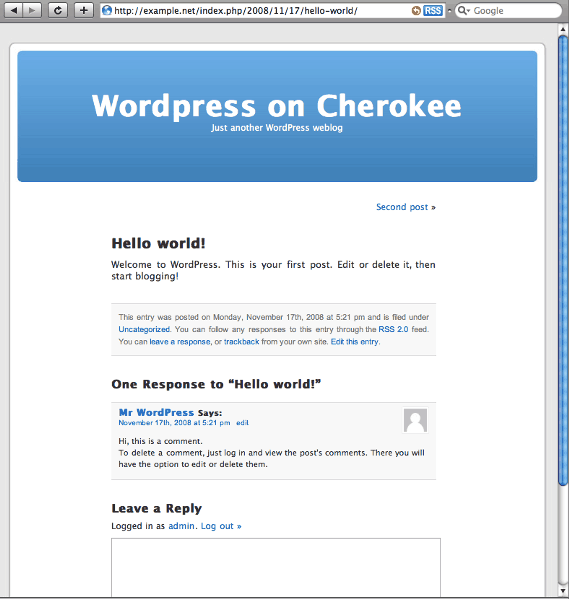The width and height of the screenshot is (569, 599).
Task: Add a bookmark using the plus button
Action: 84,10
